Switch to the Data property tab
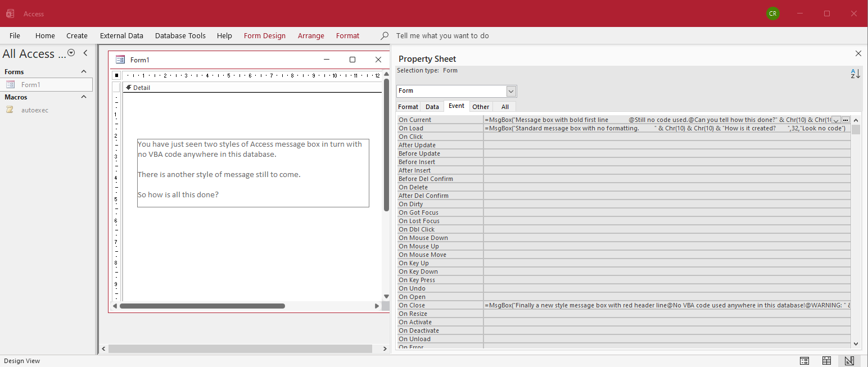This screenshot has width=868, height=367. pyautogui.click(x=432, y=107)
